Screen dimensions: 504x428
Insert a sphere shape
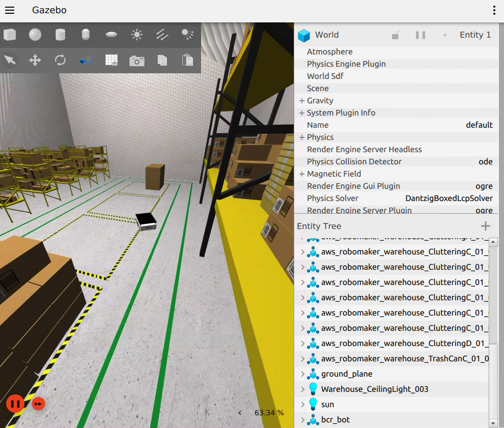[35, 35]
